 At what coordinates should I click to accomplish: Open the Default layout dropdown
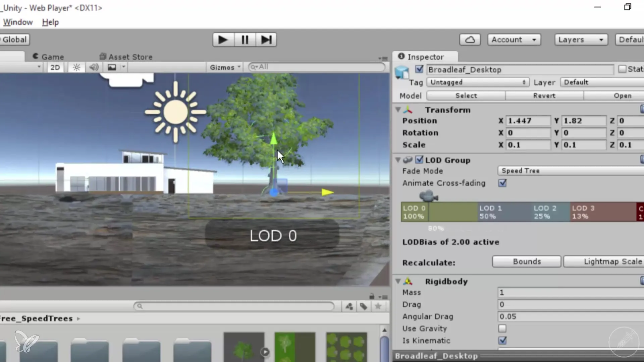point(630,40)
